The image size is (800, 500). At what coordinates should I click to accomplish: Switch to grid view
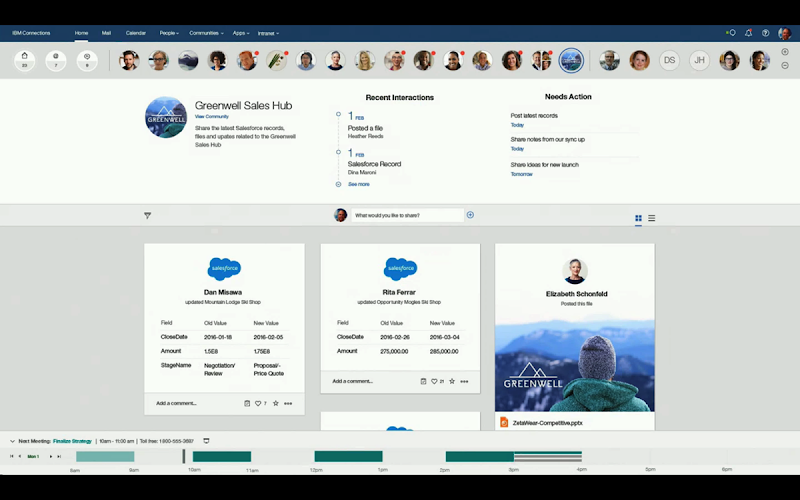638,218
